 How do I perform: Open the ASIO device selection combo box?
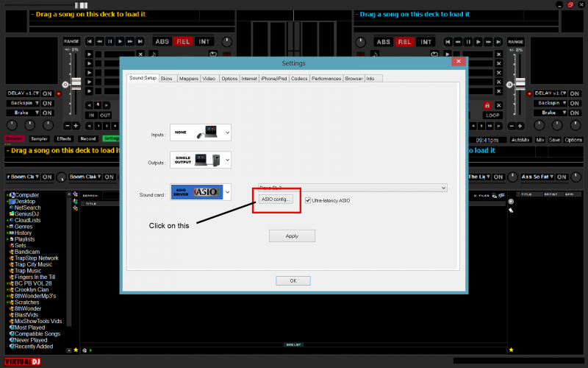(353, 188)
